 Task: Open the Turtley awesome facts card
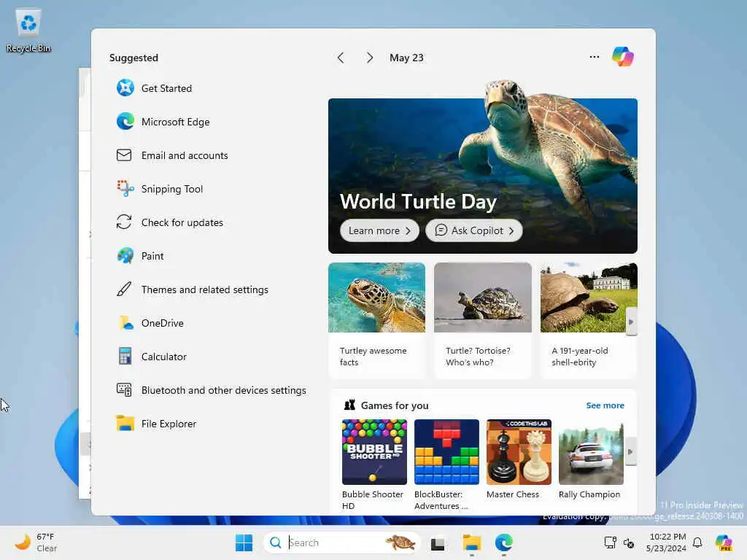click(x=376, y=321)
